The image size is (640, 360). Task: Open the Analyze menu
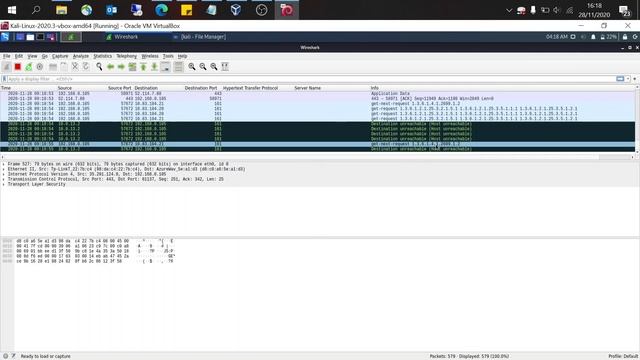point(80,56)
